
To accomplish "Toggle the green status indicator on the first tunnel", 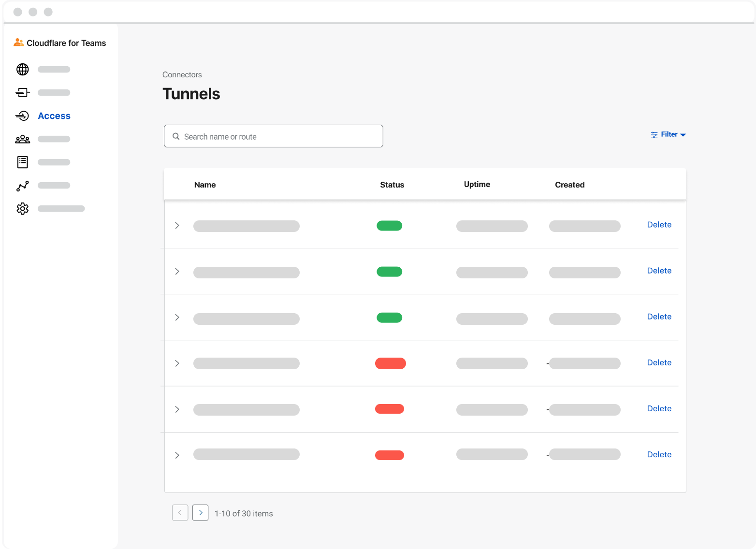I will [x=389, y=226].
